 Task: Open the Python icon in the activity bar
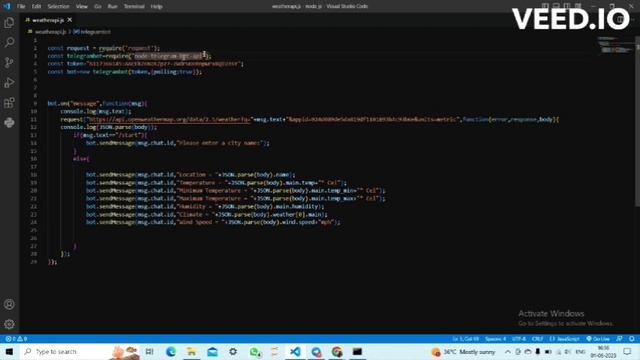pyautogui.click(x=9, y=122)
